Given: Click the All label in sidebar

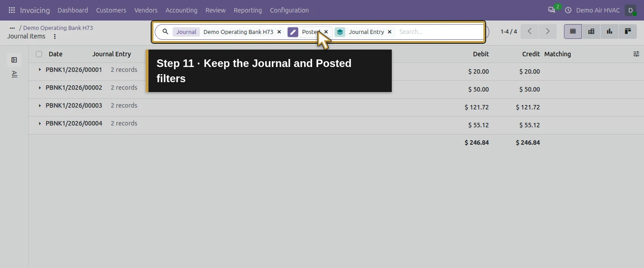Looking at the screenshot, I should [x=14, y=74].
